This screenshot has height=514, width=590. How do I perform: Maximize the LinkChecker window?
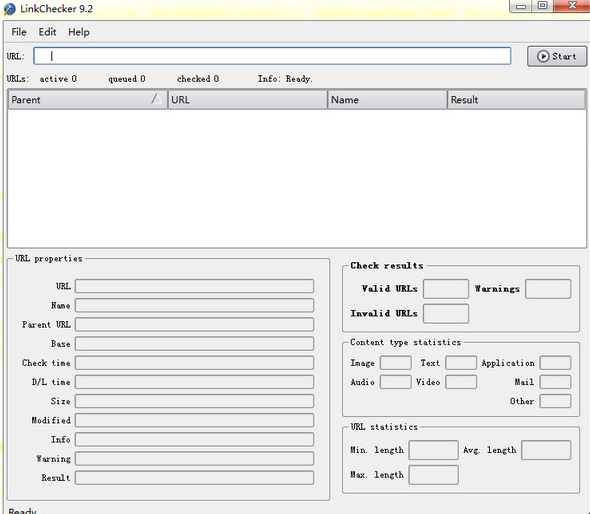coord(542,6)
